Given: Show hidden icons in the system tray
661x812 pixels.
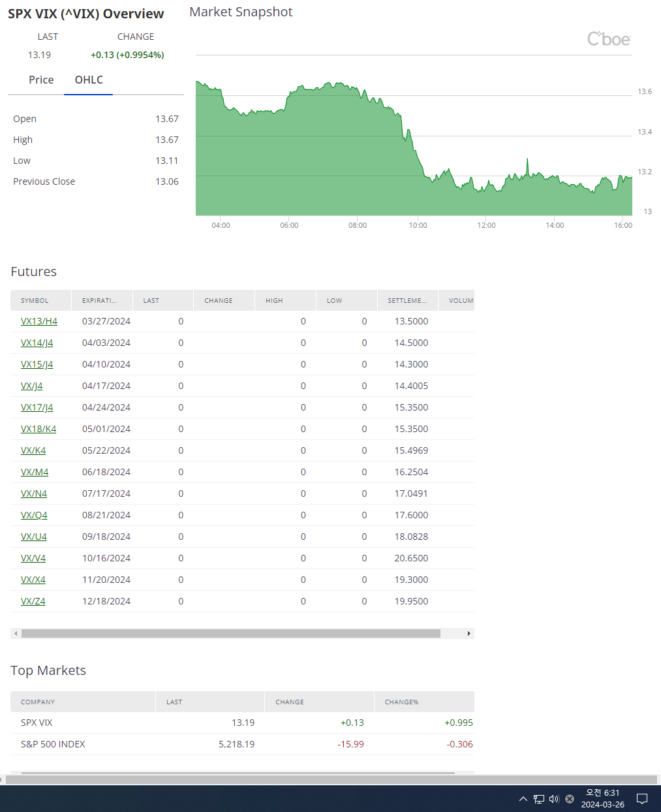Looking at the screenshot, I should pos(523,799).
